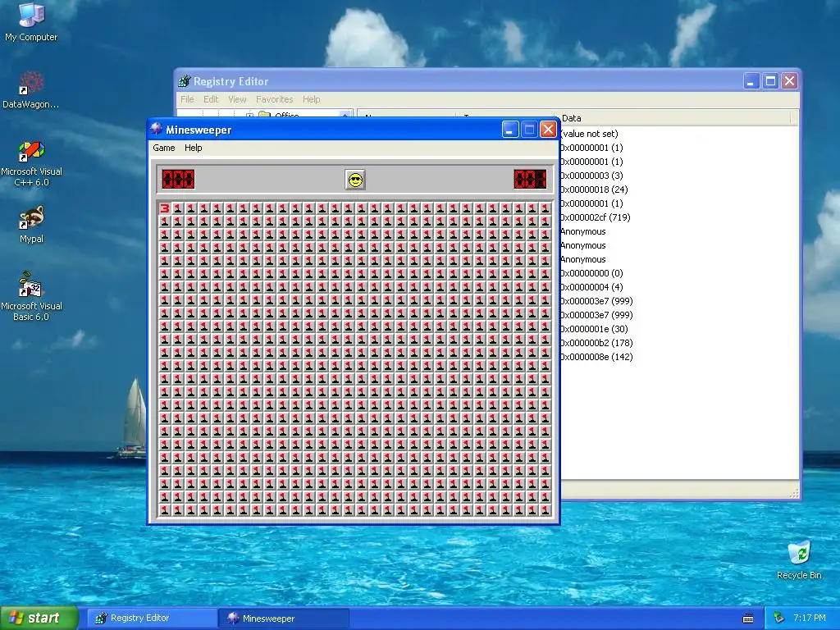
Task: Select the "0x000000b2 (178)" data value
Action: [596, 343]
